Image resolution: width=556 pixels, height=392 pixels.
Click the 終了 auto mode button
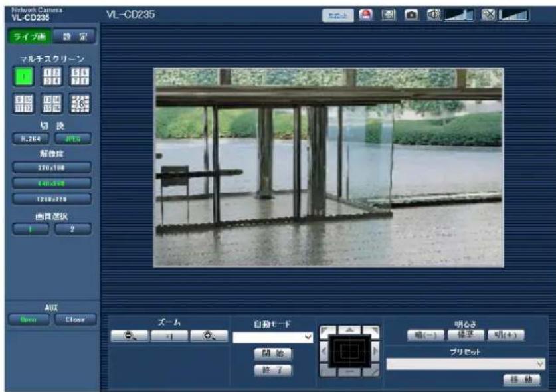click(x=273, y=370)
